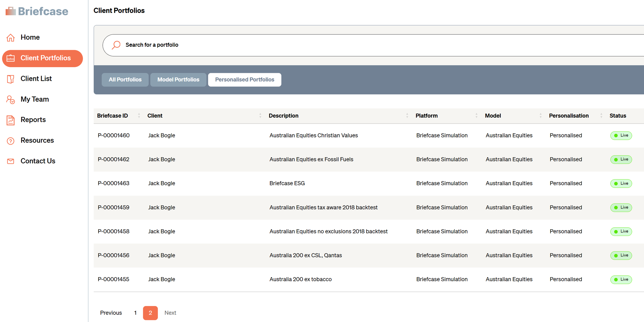The height and width of the screenshot is (322, 644).
Task: Click Australian Equities Christian Values description
Action: point(313,135)
